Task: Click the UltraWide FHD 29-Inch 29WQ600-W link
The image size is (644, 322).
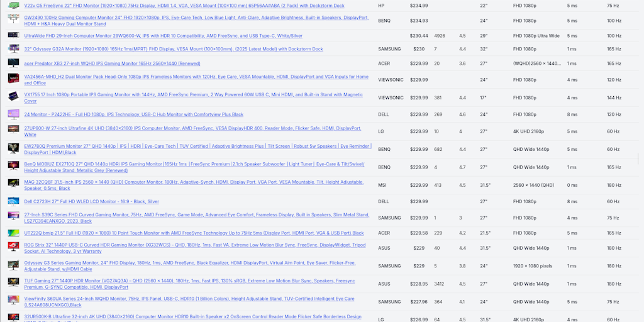Action: click(x=163, y=36)
